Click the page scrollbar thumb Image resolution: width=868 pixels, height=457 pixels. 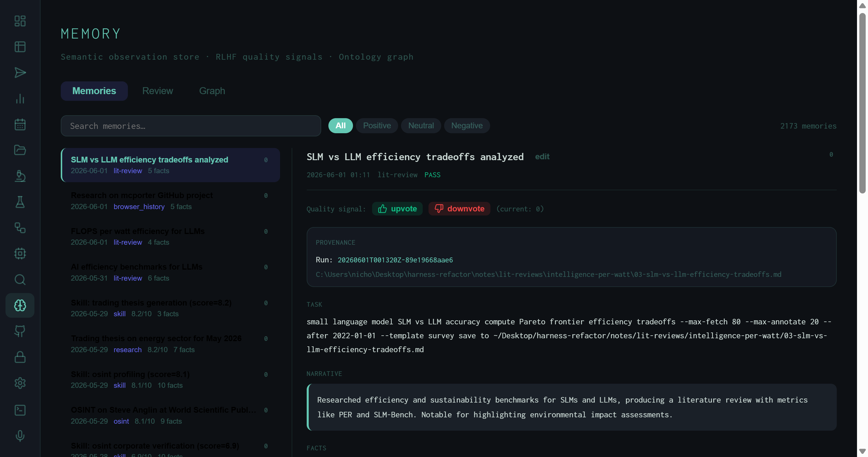(862, 103)
